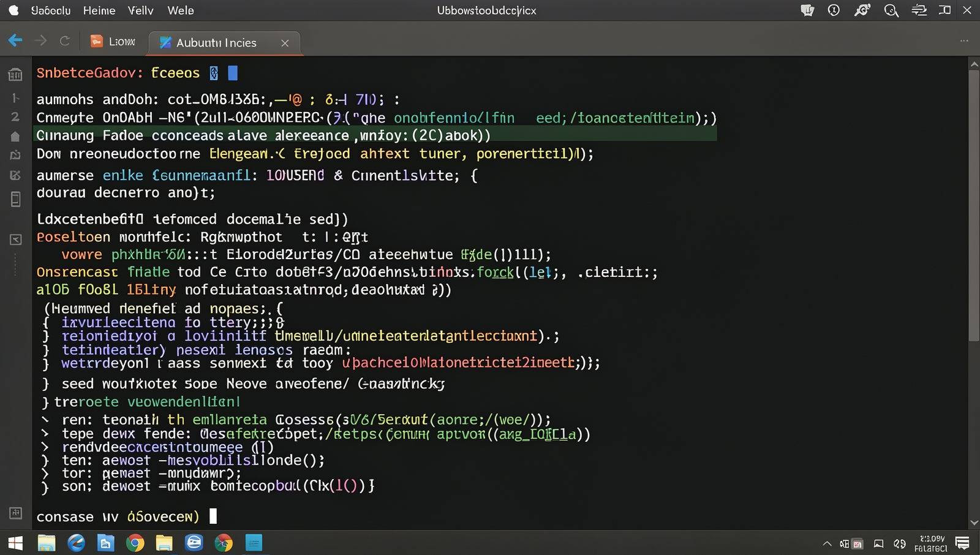Click the 'Poseltoen' orange keyword

[73, 237]
